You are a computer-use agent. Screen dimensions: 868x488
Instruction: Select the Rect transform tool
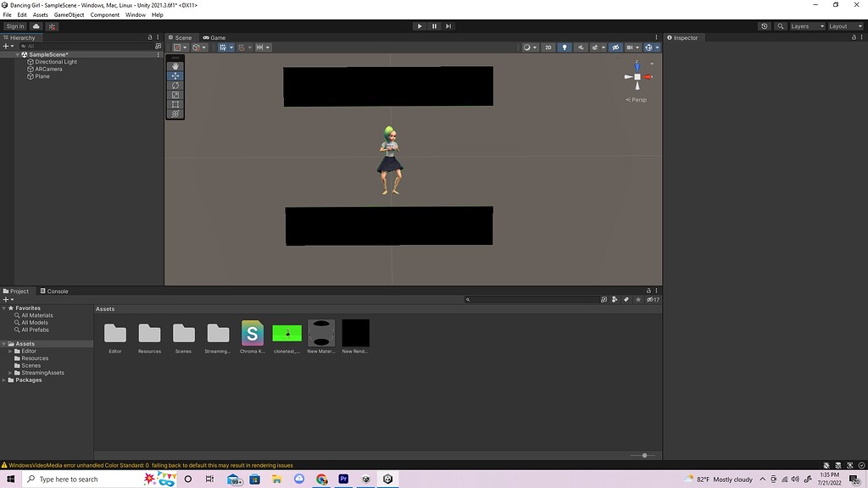(x=175, y=104)
